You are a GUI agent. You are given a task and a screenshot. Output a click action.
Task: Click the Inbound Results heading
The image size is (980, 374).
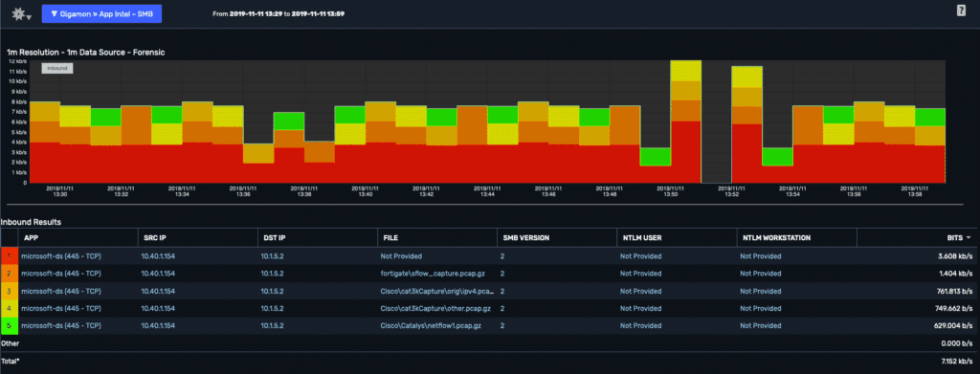coord(31,222)
